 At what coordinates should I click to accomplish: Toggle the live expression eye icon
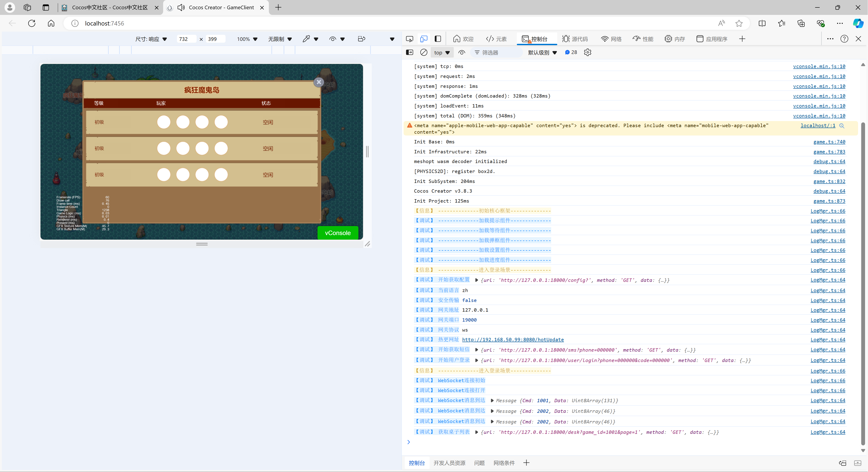(x=462, y=52)
